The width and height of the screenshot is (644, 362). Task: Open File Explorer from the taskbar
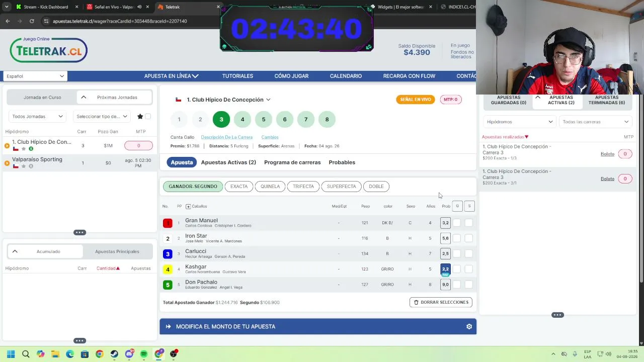[55, 354]
